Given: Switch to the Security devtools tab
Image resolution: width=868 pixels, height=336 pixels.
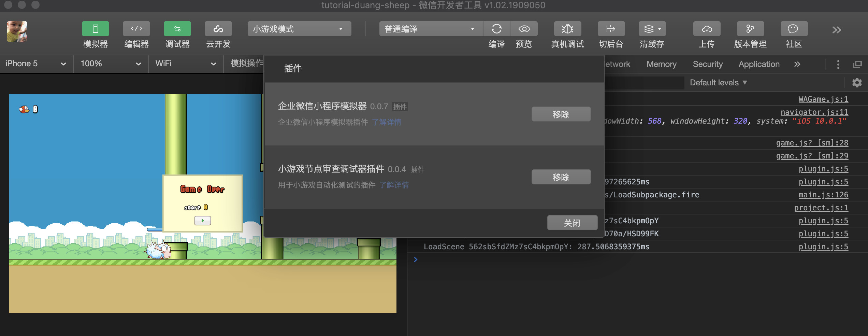Looking at the screenshot, I should click(x=708, y=64).
